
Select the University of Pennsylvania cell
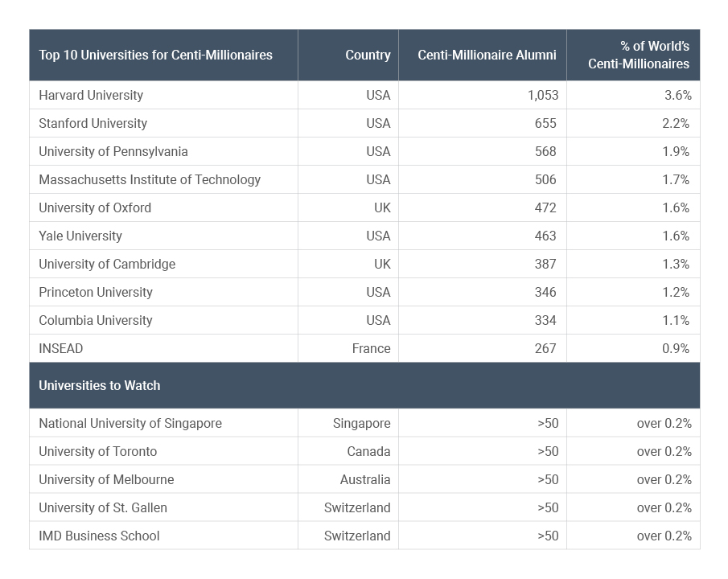coord(113,151)
